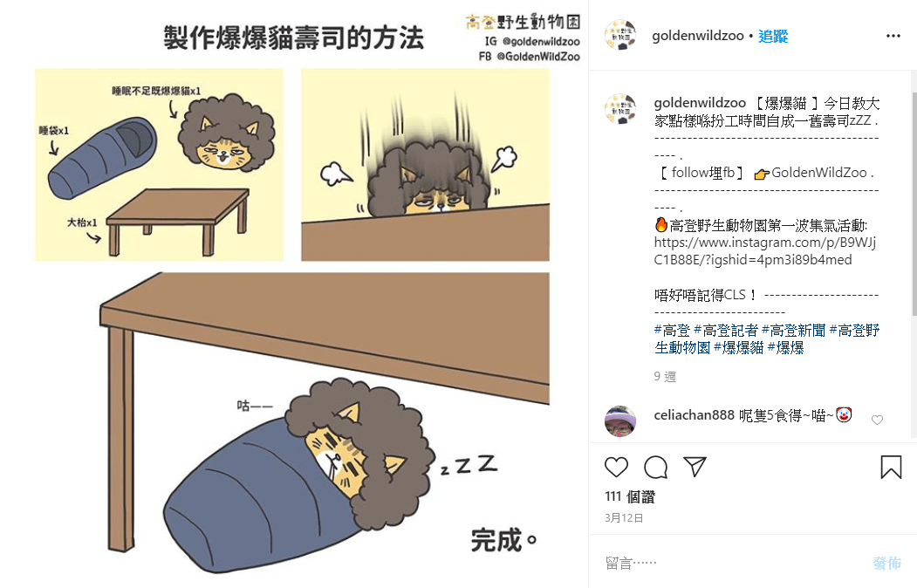Follow goldenwildzoo via 追蹤 button
Image resolution: width=917 pixels, height=588 pixels.
point(773,37)
